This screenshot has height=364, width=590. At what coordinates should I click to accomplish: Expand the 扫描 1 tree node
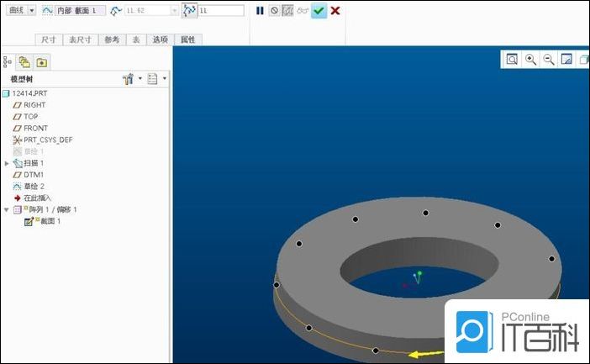8,163
